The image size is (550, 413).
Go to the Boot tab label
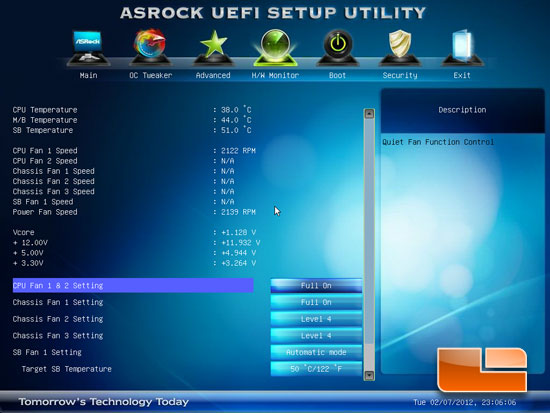[x=337, y=75]
